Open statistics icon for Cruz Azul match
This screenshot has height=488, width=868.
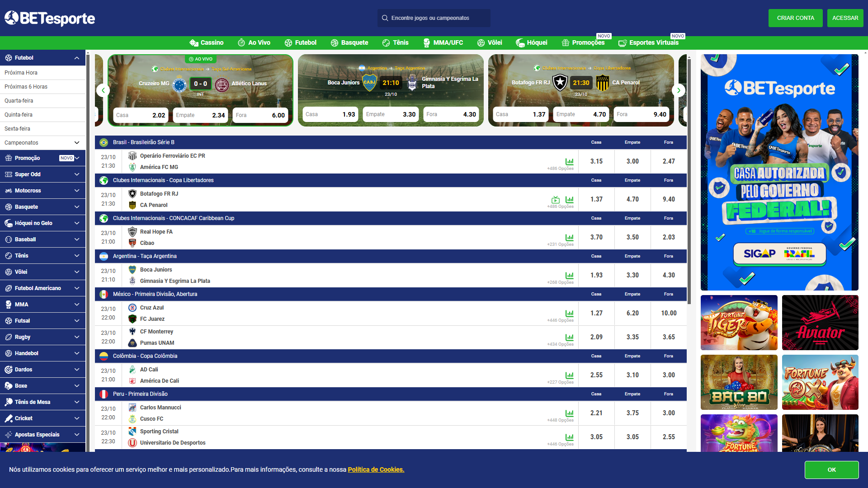570,313
